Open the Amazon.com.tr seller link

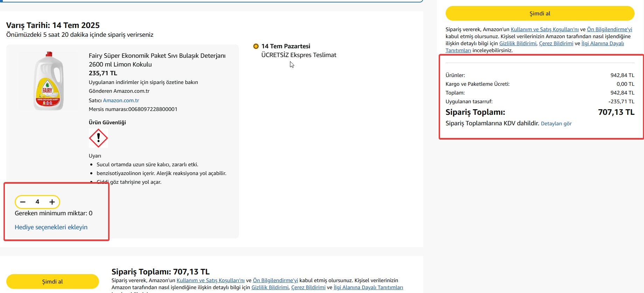coord(121,100)
